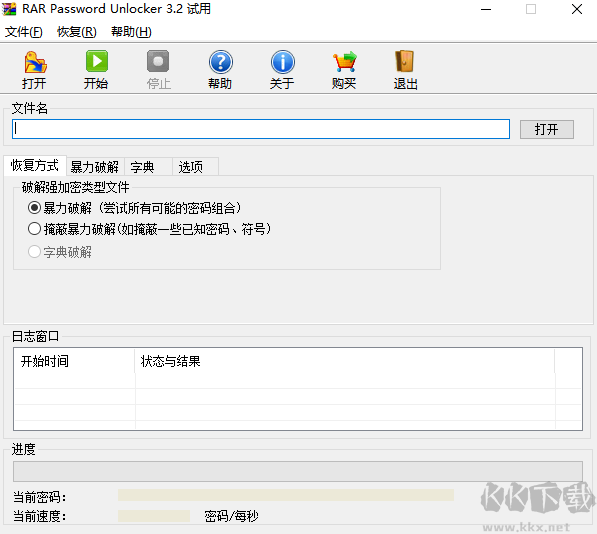
Task: Click the 打开 folder icon in toolbar
Action: [x=35, y=62]
